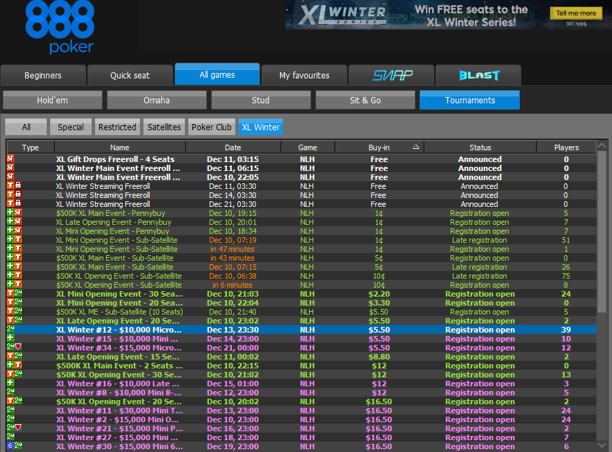Open the BLAST tab
Screen dimensions: 612x452
coord(479,75)
